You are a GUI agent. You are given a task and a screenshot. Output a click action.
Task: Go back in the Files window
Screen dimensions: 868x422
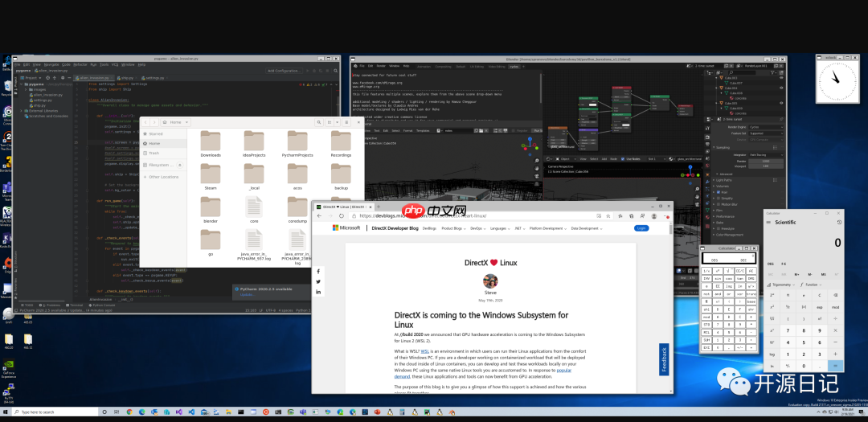(145, 122)
